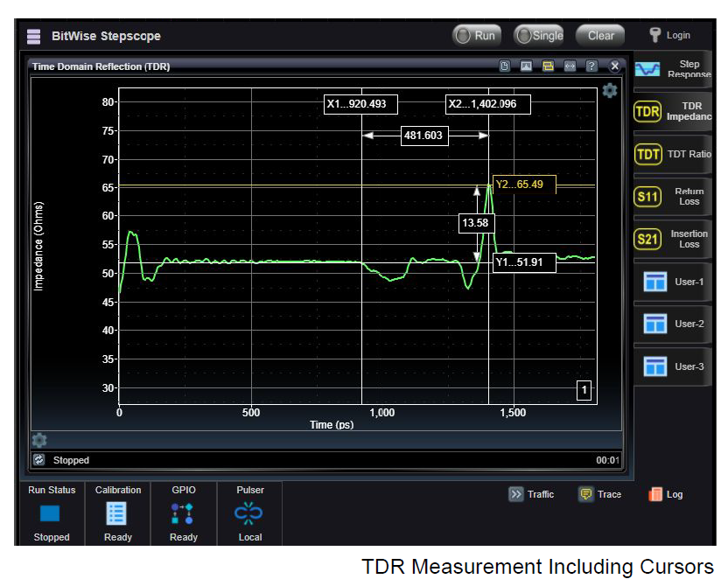Click the X2 cursor label 1,402.096
The width and height of the screenshot is (728, 586).
tap(488, 104)
